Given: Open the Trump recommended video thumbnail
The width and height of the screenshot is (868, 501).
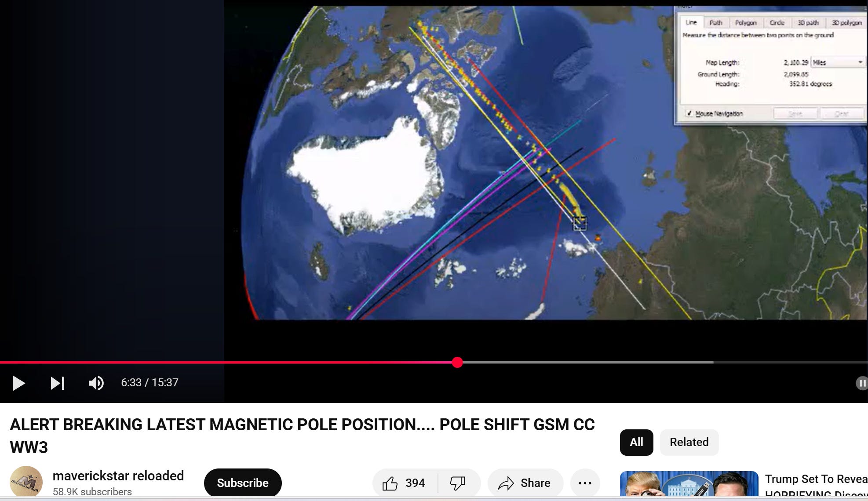Looking at the screenshot, I should 689,484.
